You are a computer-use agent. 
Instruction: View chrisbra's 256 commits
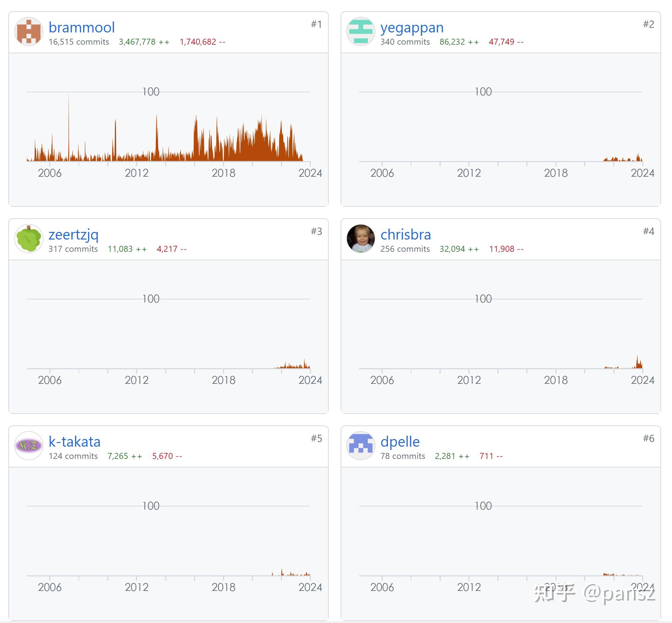(x=405, y=249)
